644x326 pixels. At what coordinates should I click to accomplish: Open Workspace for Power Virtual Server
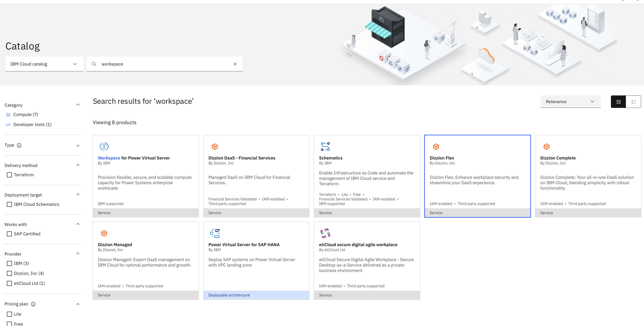pyautogui.click(x=134, y=158)
